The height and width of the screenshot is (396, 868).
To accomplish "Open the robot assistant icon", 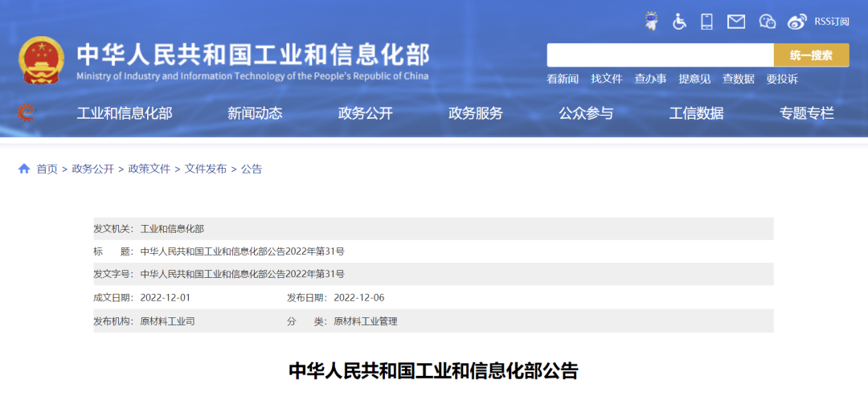I will 652,22.
